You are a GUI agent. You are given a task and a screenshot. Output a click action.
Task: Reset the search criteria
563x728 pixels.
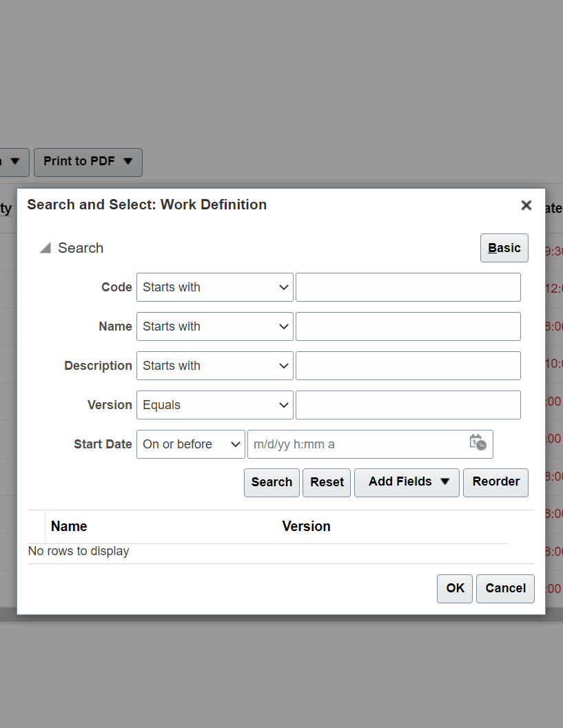[327, 482]
